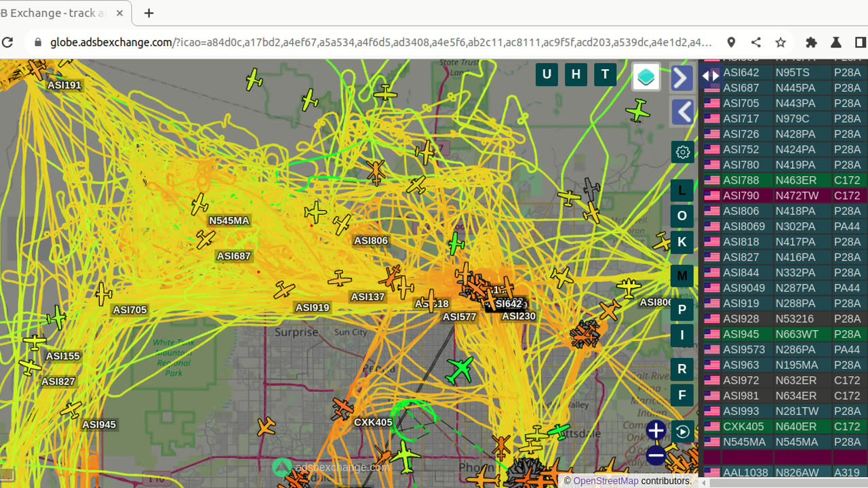
Task: Select the bright green jet near Peoria
Action: (460, 370)
